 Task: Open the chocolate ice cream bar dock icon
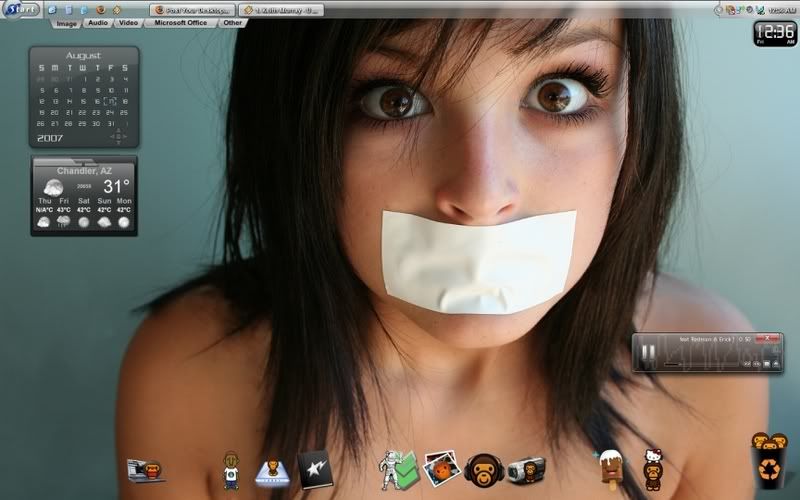pos(611,469)
